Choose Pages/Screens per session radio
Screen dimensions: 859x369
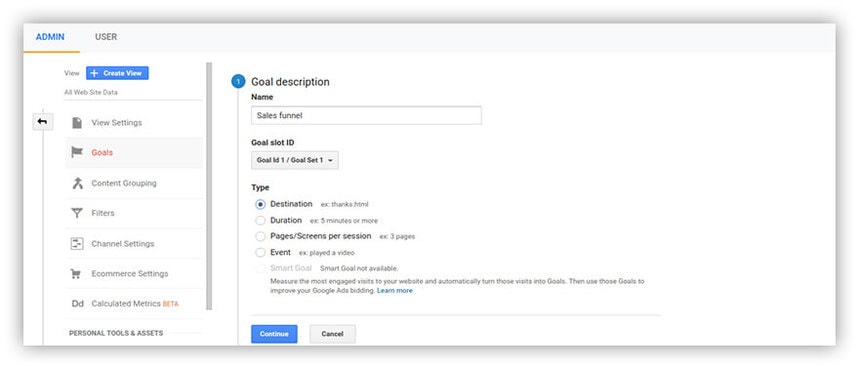(x=260, y=237)
